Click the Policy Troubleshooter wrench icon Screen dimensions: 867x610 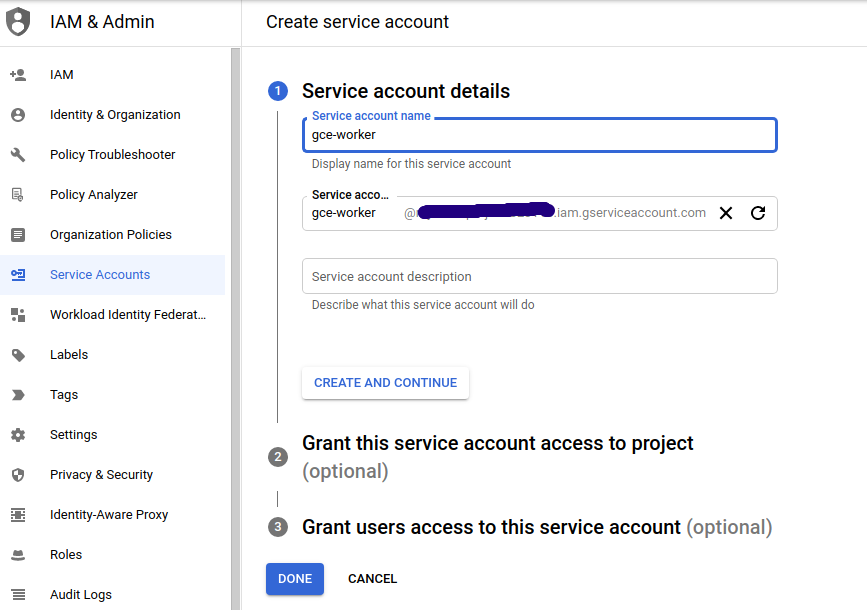pos(18,155)
